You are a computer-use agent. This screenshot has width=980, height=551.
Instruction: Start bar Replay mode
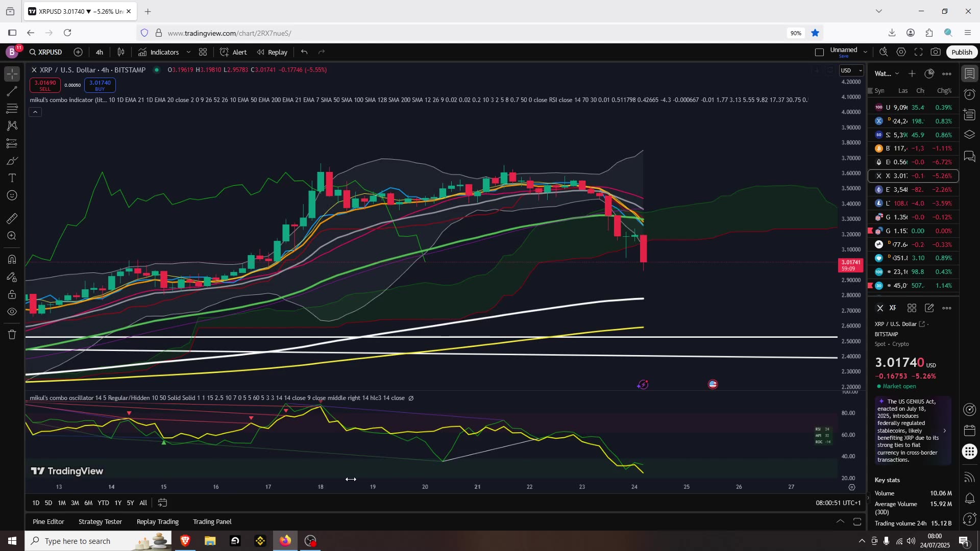272,52
